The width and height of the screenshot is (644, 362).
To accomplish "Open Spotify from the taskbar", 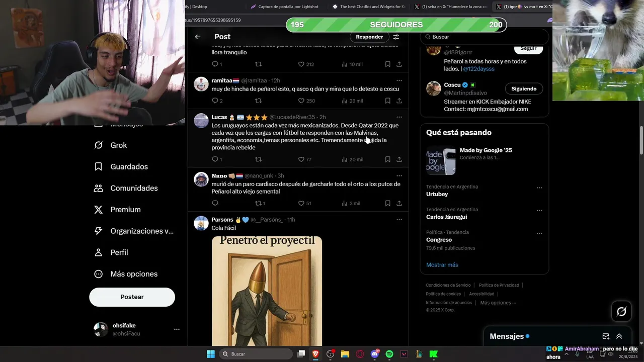I will [x=389, y=354].
